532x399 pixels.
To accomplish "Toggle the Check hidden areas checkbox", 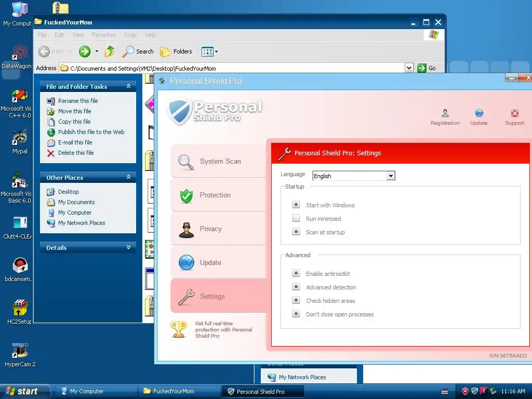I will [x=296, y=300].
